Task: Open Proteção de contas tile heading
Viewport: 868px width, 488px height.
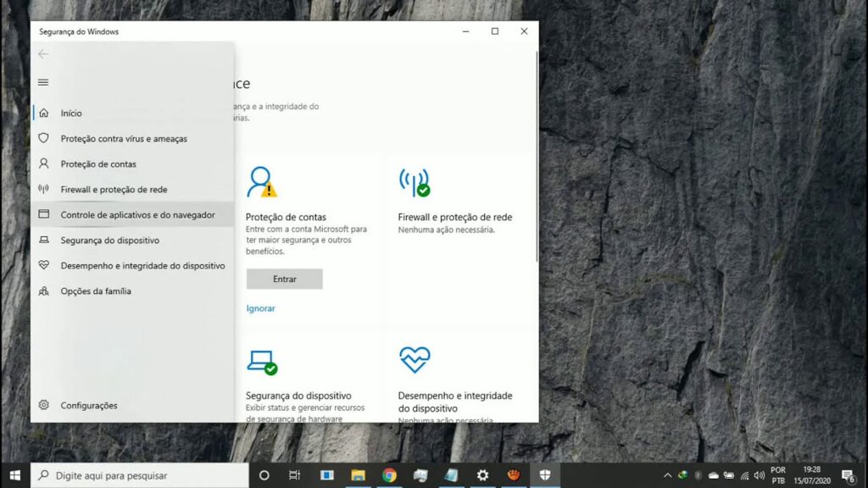Action: (286, 217)
